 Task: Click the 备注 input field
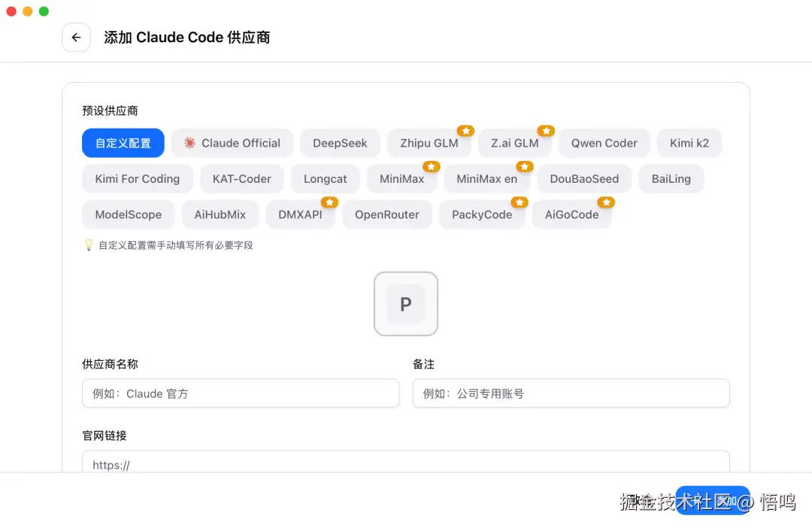coord(571,393)
